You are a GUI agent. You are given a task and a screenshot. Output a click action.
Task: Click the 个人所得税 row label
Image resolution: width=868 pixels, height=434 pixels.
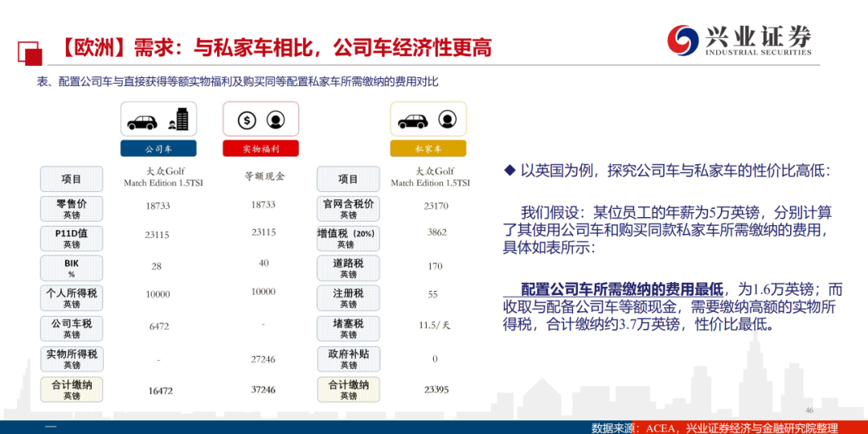coord(72,298)
